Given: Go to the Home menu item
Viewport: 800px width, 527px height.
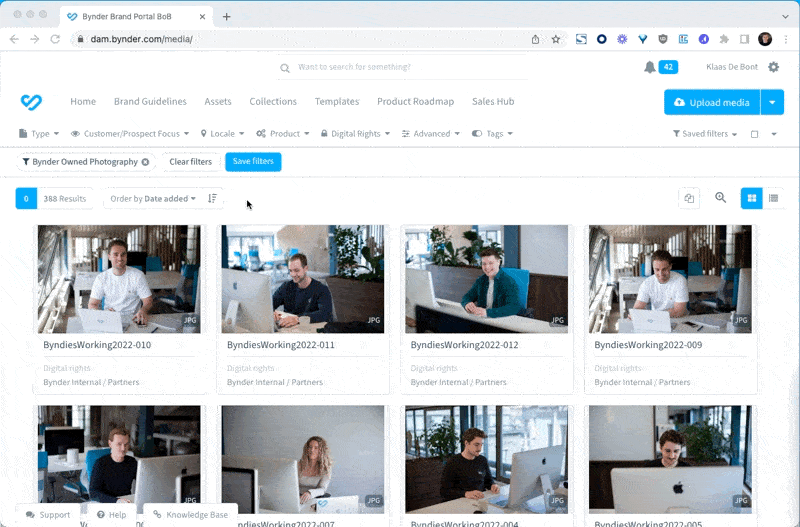Looking at the screenshot, I should pos(83,102).
